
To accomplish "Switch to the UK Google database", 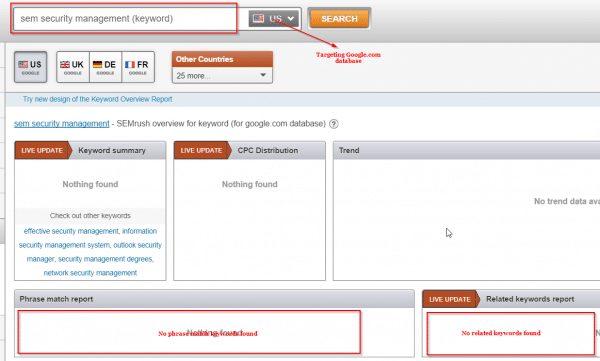I will coord(73,67).
